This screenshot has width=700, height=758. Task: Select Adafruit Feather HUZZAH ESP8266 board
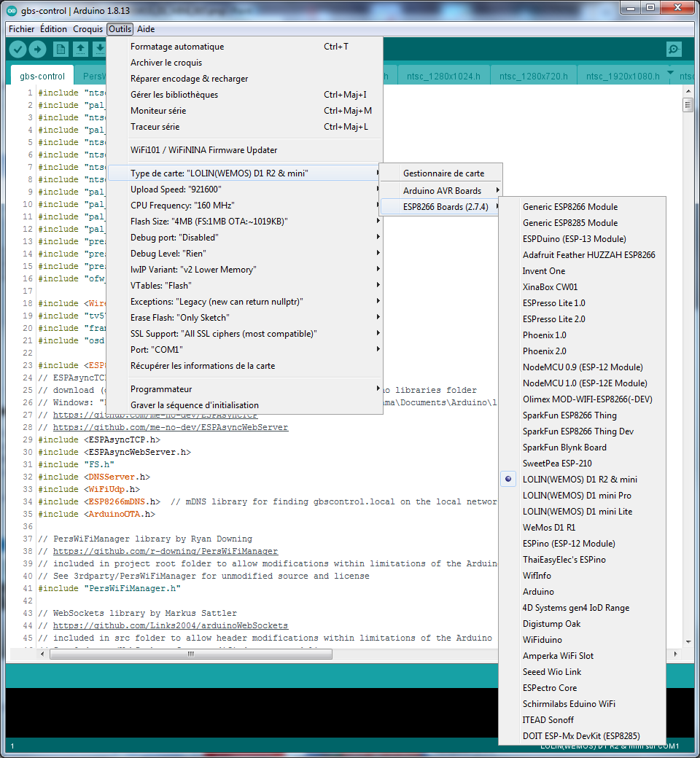pos(583,255)
